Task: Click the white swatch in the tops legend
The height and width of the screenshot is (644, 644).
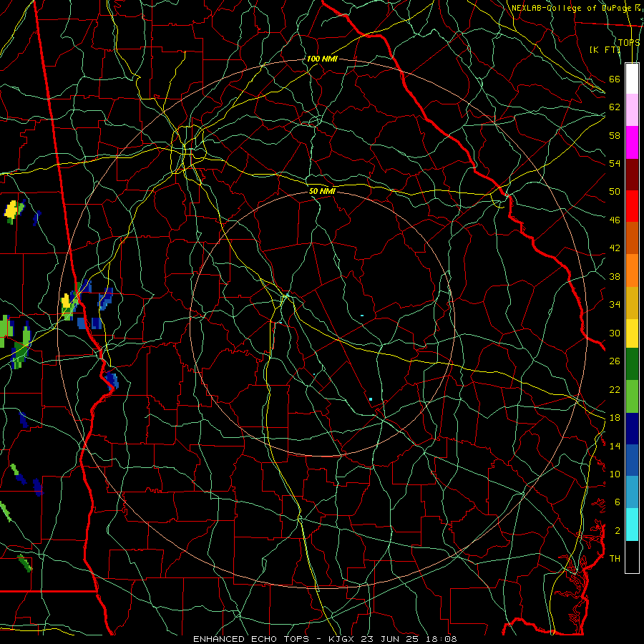Action: click(632, 79)
